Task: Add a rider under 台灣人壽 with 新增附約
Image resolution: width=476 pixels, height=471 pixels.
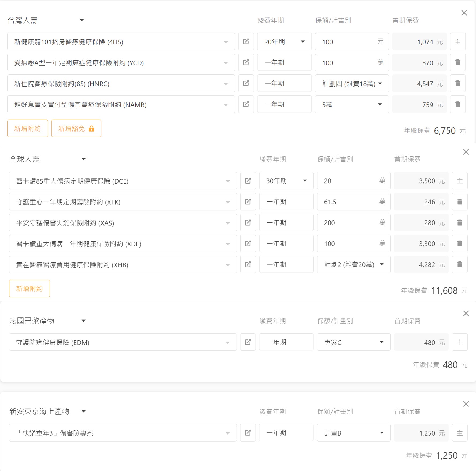Action: [28, 128]
